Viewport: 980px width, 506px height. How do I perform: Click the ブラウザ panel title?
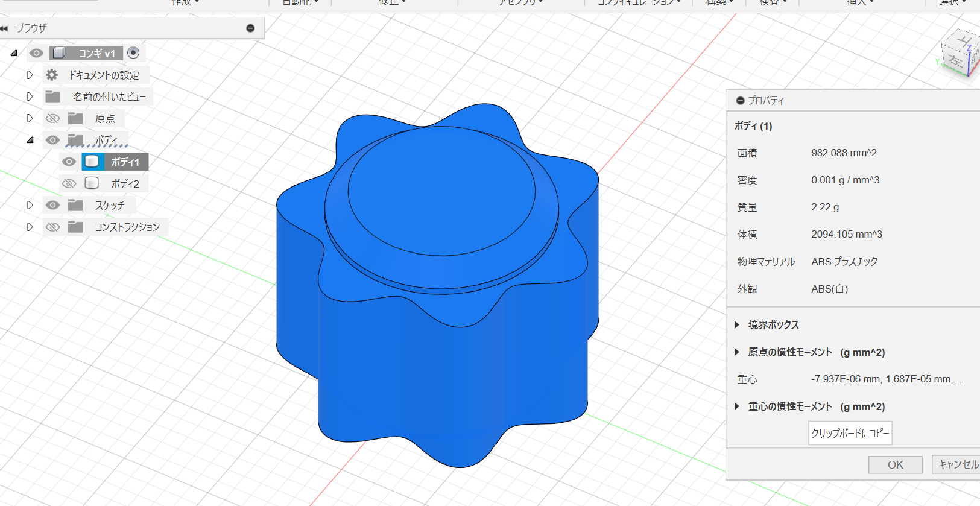31,28
